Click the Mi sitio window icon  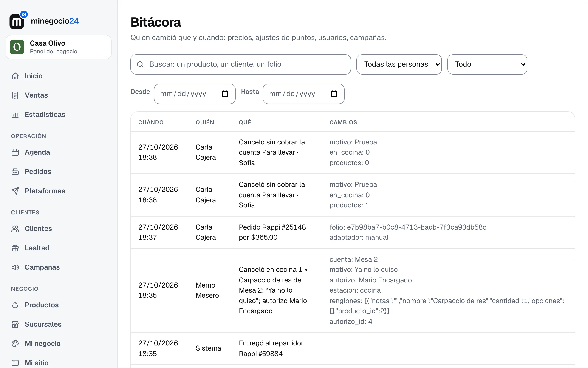tap(15, 363)
